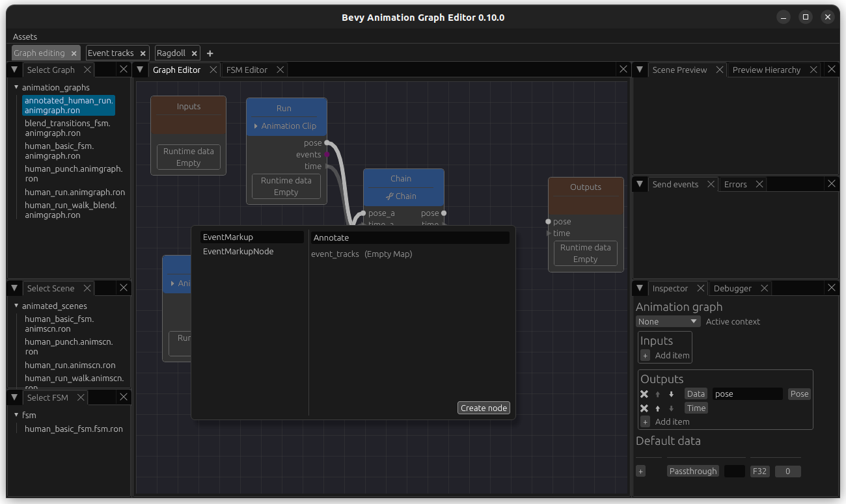Close the Ragdoll workspace tab

[x=195, y=53]
